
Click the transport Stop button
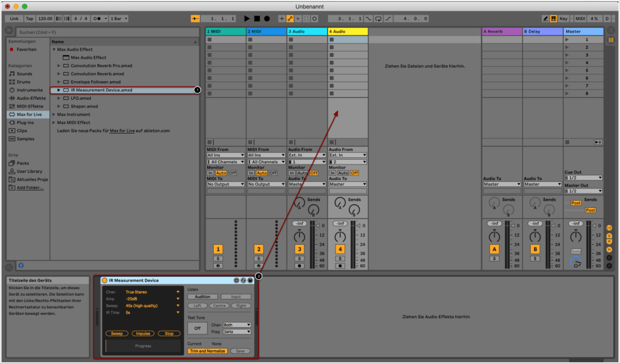tap(257, 19)
